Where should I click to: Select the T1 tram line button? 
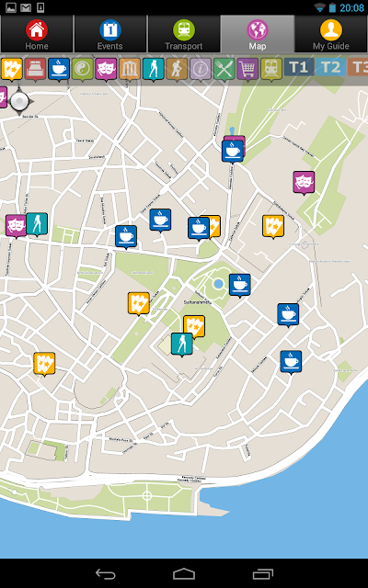coord(299,67)
